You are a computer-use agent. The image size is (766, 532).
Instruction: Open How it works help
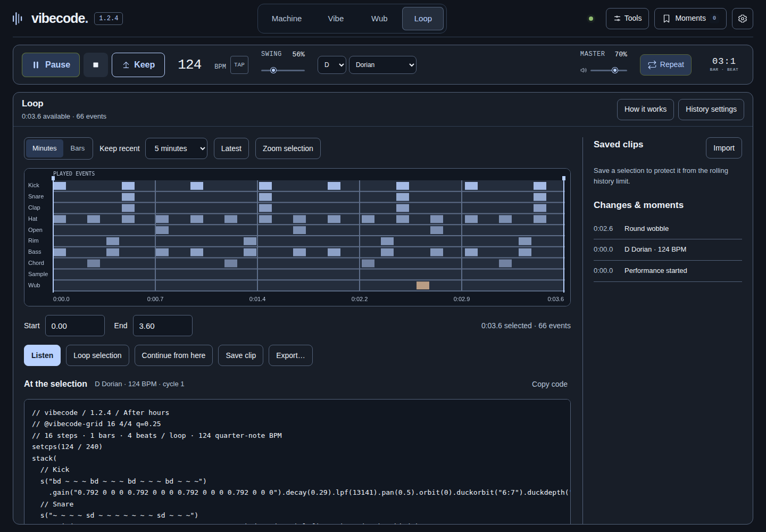[645, 109]
